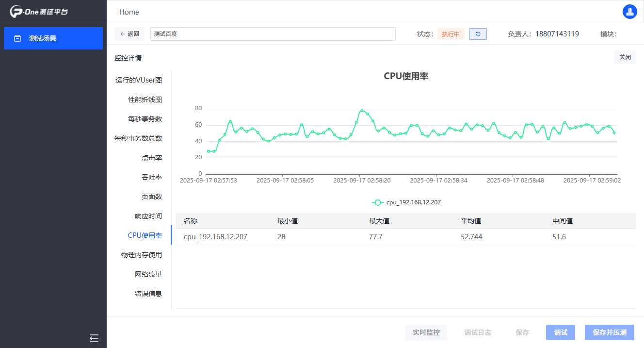Viewport: 644px width, 348px height.
Task: Switch to 运行的VUser图 tab
Action: tap(139, 80)
